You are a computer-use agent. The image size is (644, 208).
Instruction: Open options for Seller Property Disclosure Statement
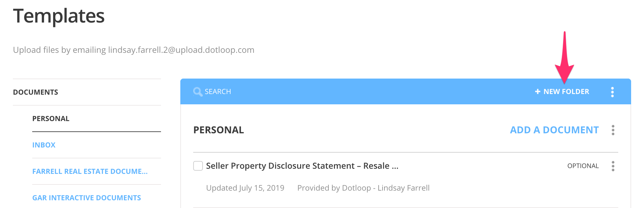[613, 166]
